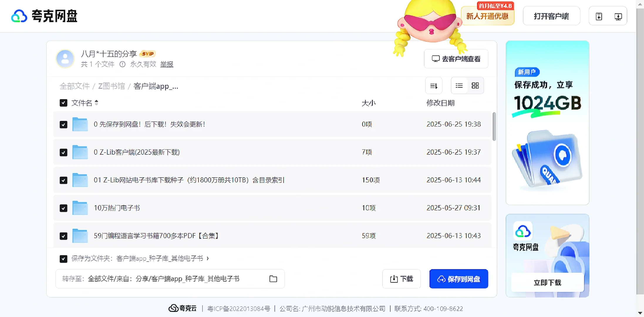Click the desktop download icon in header
Image resolution: width=644 pixels, height=317 pixels.
tap(618, 16)
